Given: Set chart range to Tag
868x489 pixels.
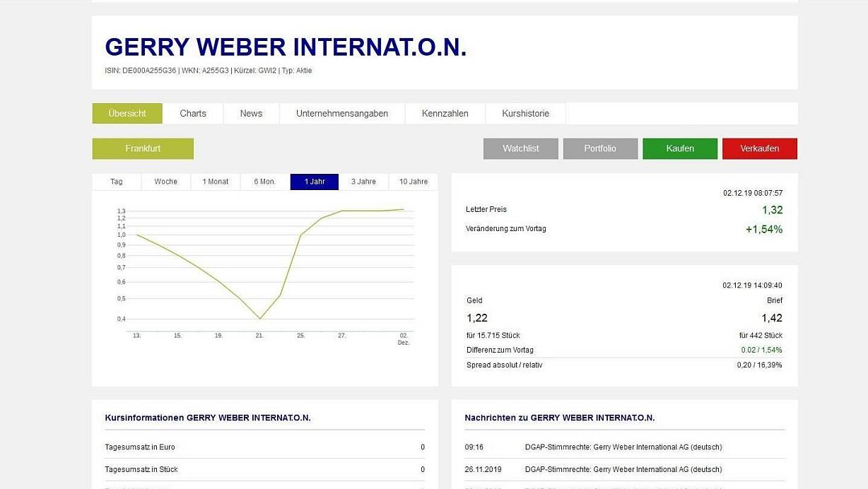Looking at the screenshot, I should point(117,182).
